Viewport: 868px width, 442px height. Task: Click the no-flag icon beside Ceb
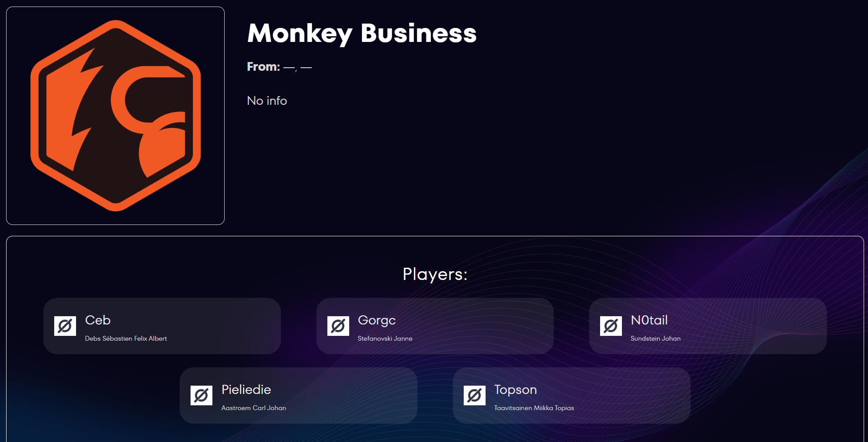click(x=65, y=326)
